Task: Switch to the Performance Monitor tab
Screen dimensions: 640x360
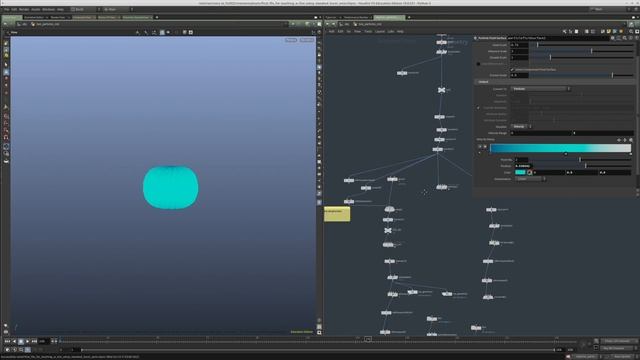Action: (356, 18)
